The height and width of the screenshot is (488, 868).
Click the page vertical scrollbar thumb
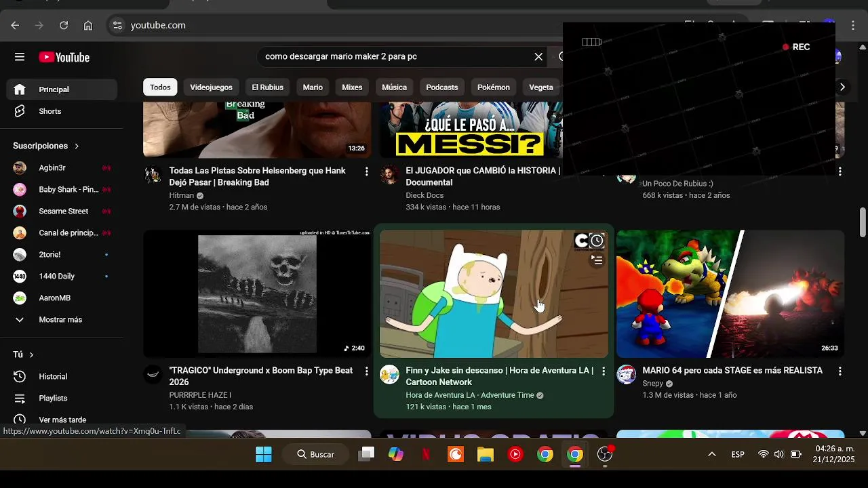click(863, 223)
